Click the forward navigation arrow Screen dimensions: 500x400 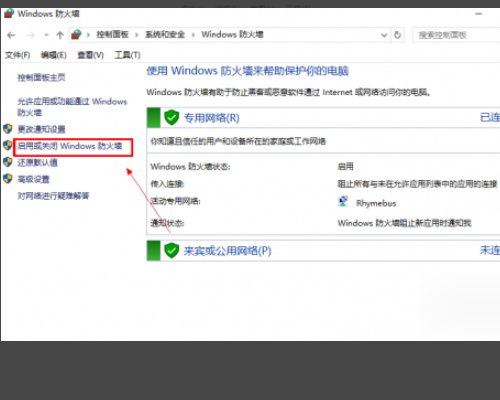coord(31,35)
